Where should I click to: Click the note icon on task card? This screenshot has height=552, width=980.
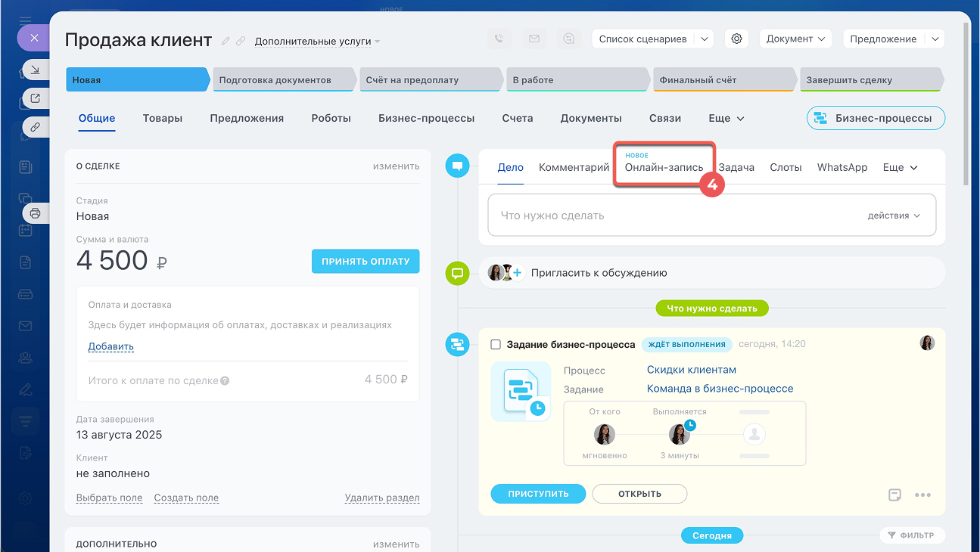(x=894, y=495)
